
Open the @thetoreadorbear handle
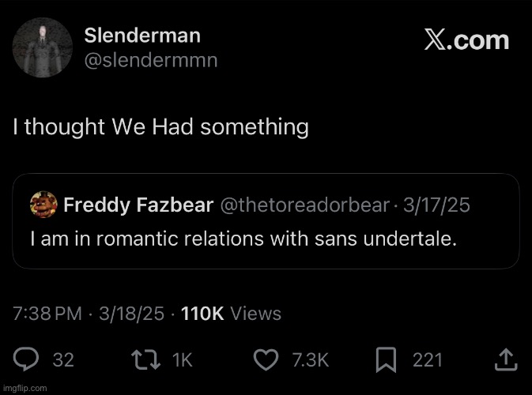tap(304, 205)
